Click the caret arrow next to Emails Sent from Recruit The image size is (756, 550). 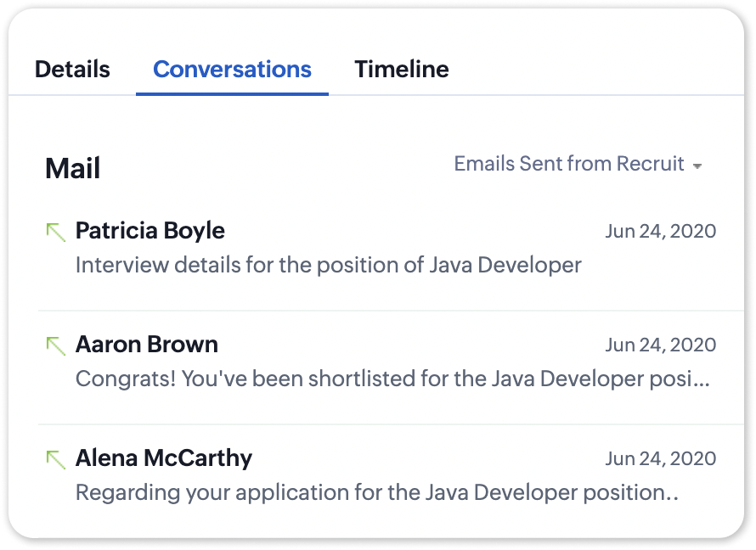point(697,166)
